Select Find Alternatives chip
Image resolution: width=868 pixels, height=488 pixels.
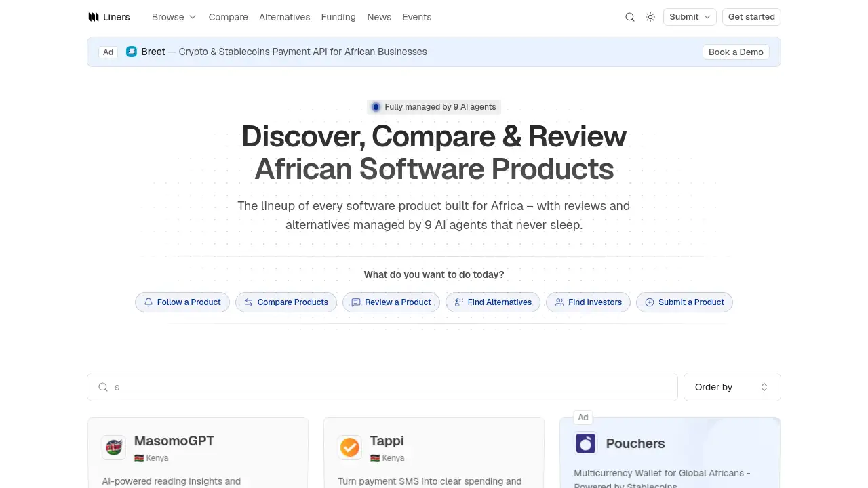coord(493,302)
